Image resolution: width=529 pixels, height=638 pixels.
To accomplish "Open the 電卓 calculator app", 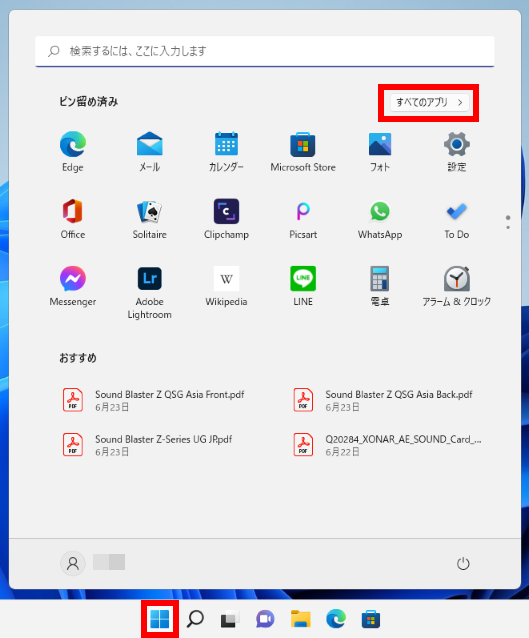I will (x=380, y=286).
